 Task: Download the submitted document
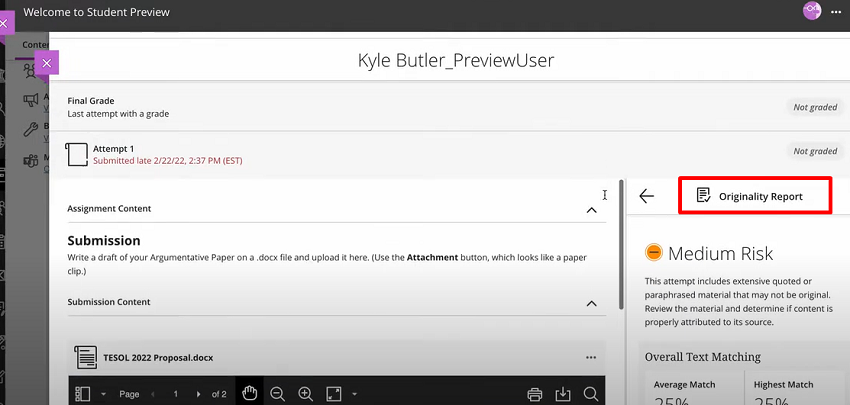(563, 394)
